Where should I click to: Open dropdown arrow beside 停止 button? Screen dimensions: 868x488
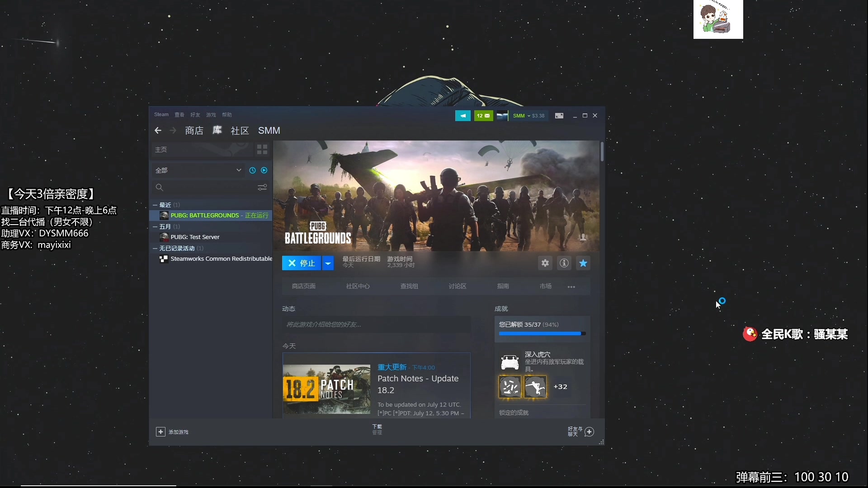(328, 263)
